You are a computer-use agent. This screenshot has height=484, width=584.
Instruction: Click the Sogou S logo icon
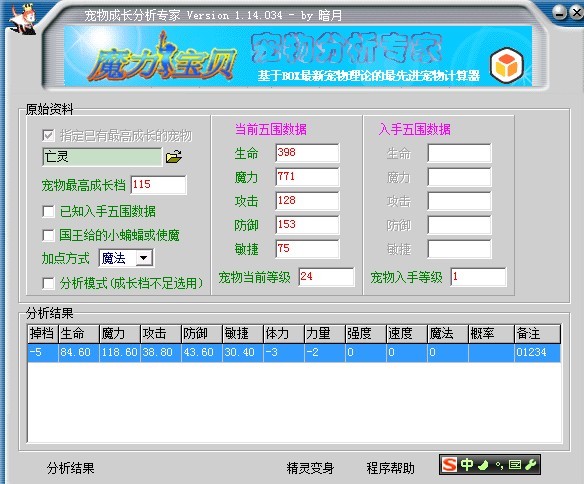(449, 465)
